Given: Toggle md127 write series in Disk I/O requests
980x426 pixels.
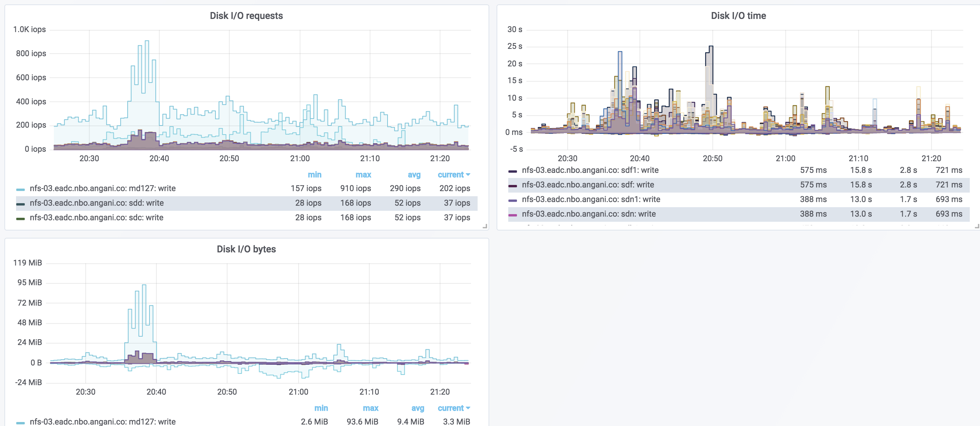Looking at the screenshot, I should pyautogui.click(x=102, y=188).
